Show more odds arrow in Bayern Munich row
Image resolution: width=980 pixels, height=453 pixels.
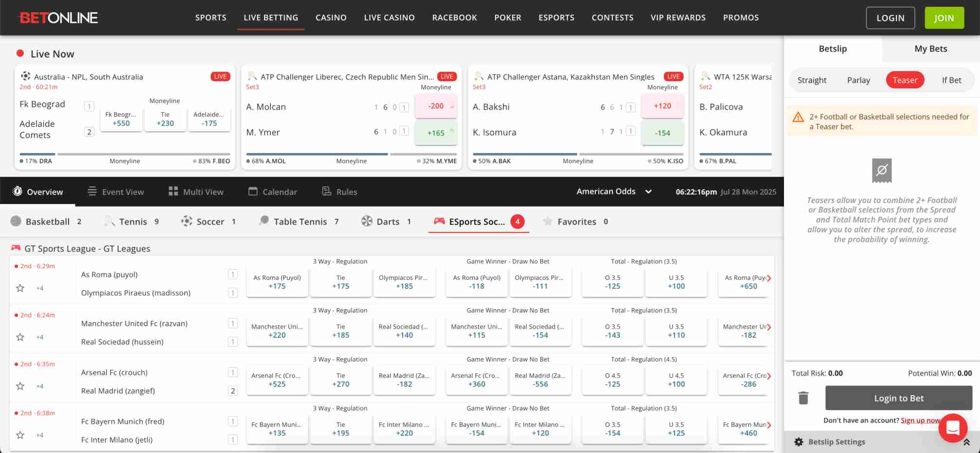[x=769, y=425]
